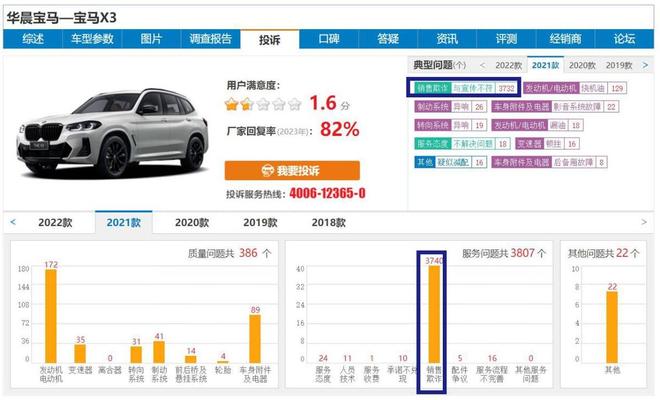The height and width of the screenshot is (400, 660).
Task: Click the 转向系统 bar showing 31
Action: point(136,355)
